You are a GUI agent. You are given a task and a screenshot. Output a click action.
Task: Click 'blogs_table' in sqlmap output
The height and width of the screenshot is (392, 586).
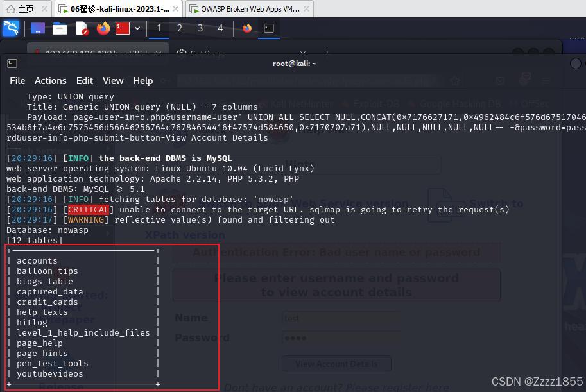(x=45, y=282)
